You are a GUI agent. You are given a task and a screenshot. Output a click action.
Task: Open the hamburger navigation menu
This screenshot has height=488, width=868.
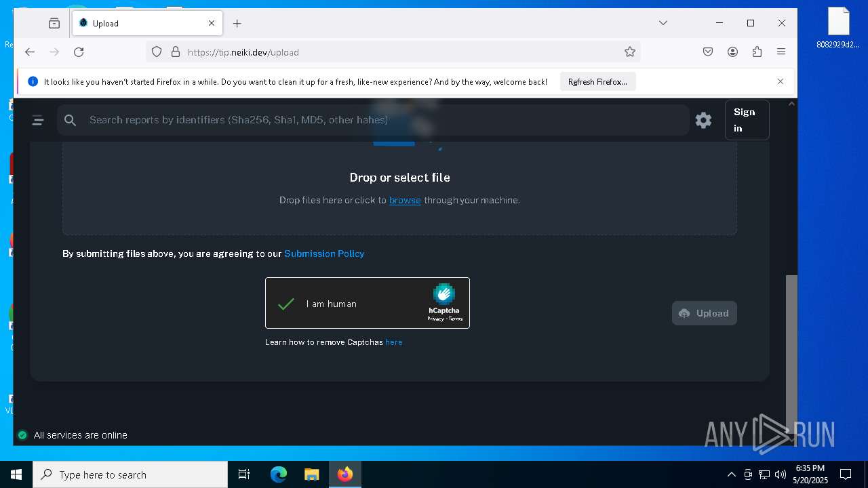[x=38, y=121]
